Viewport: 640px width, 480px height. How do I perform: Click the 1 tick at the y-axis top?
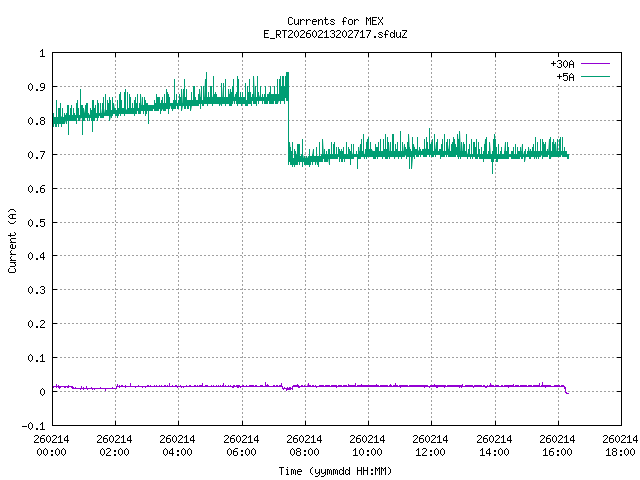pyautogui.click(x=41, y=53)
